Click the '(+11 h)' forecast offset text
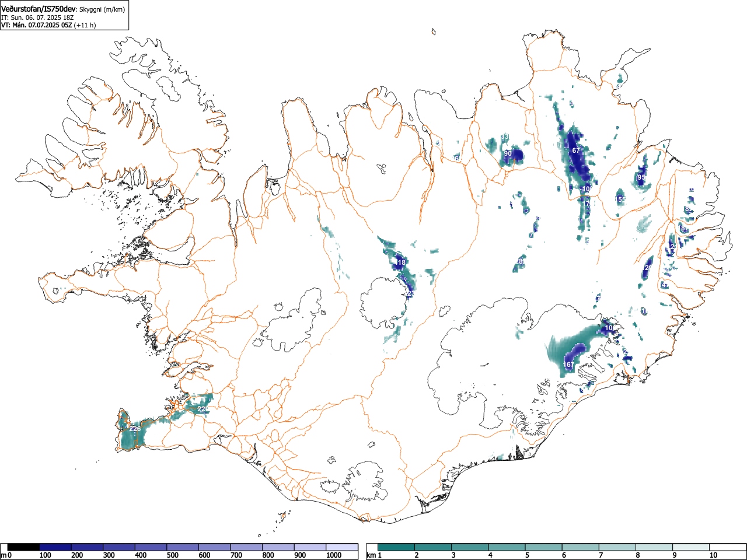The height and width of the screenshot is (560, 747). [x=85, y=25]
